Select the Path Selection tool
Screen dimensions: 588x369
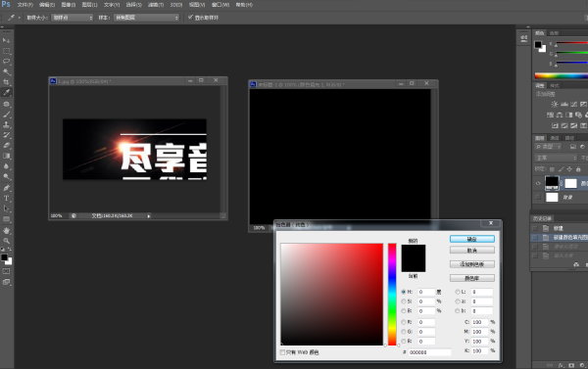click(x=7, y=208)
